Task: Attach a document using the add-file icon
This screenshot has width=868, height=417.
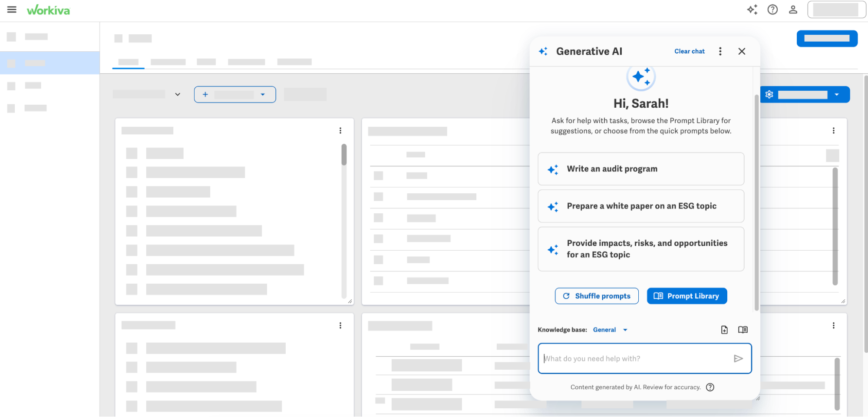Action: pos(724,330)
